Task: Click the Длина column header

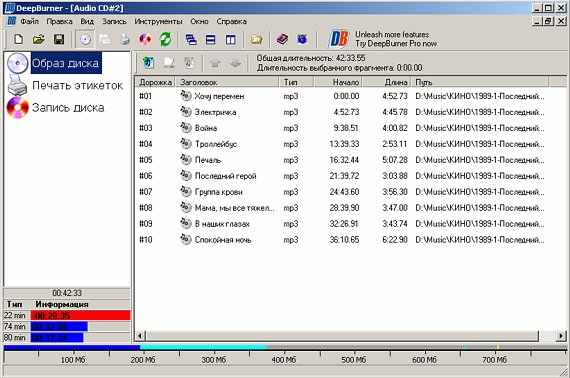Action: click(386, 82)
